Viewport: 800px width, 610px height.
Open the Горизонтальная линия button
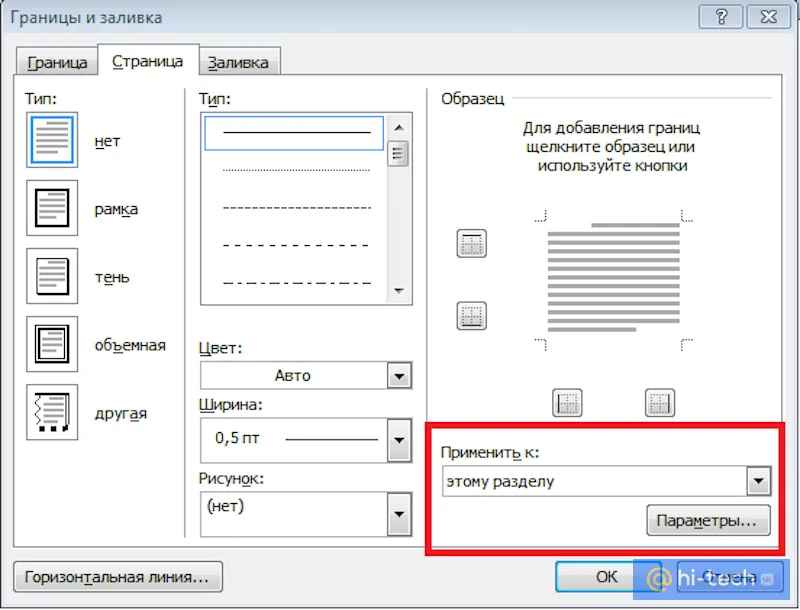coord(118,577)
